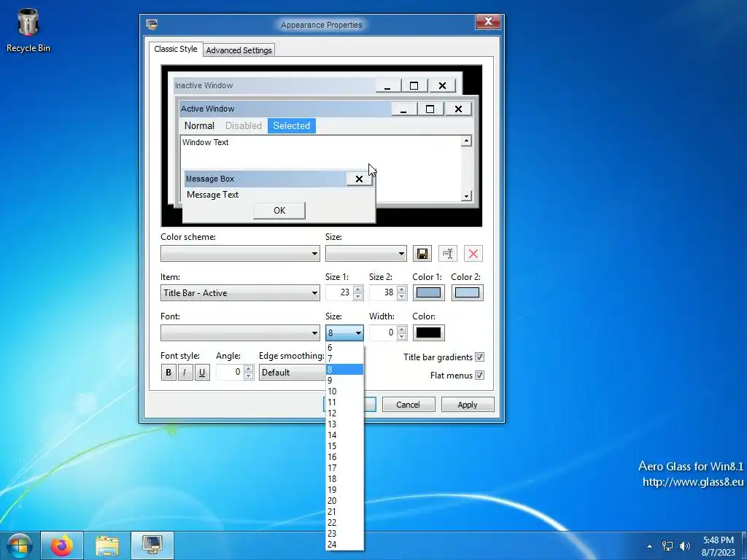Select font size 24 in list
Screen dimensions: 747x560
(344, 544)
